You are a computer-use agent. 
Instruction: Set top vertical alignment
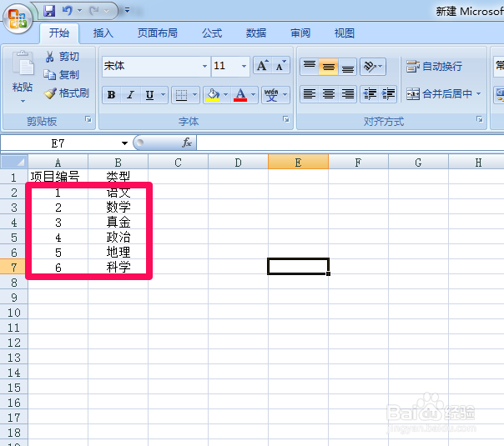coord(310,67)
